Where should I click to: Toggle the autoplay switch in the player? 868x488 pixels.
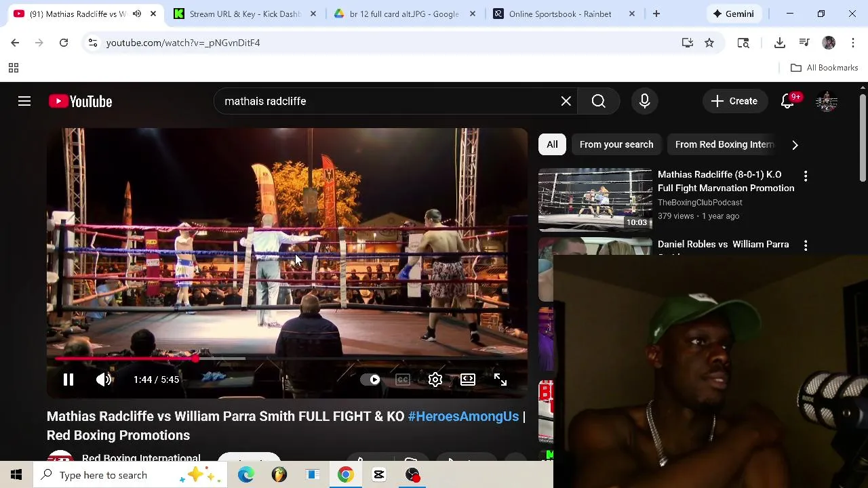tap(370, 380)
